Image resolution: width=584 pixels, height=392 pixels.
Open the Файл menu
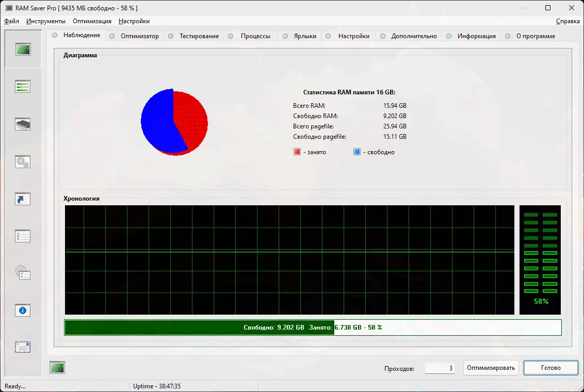point(11,21)
